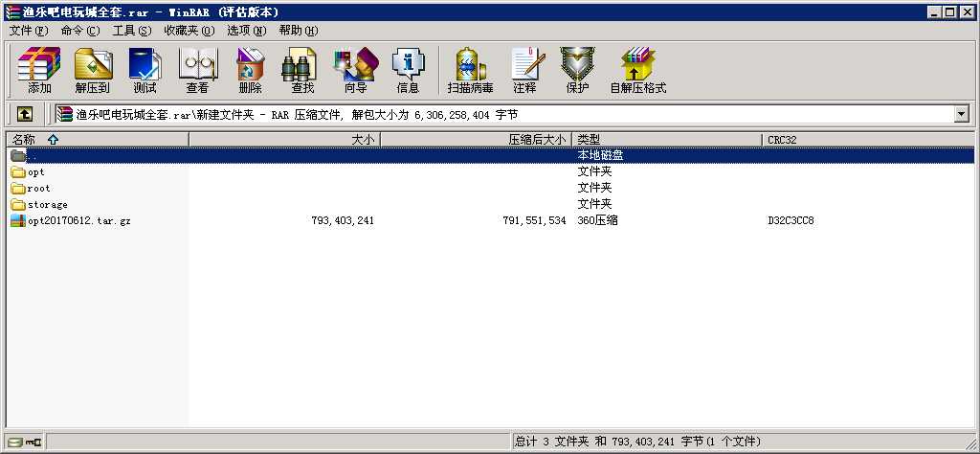Click the 保护 (Protect) shield icon
The height and width of the screenshot is (454, 980).
577,69
